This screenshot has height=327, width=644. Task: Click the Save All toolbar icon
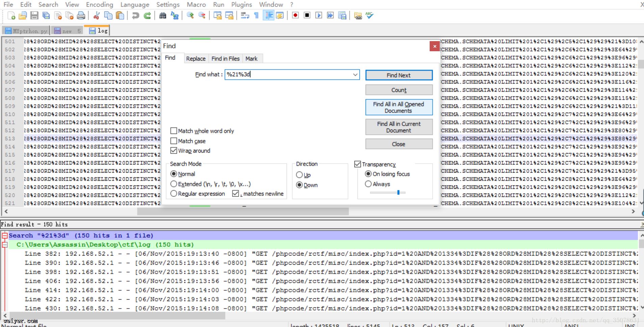pyautogui.click(x=46, y=16)
